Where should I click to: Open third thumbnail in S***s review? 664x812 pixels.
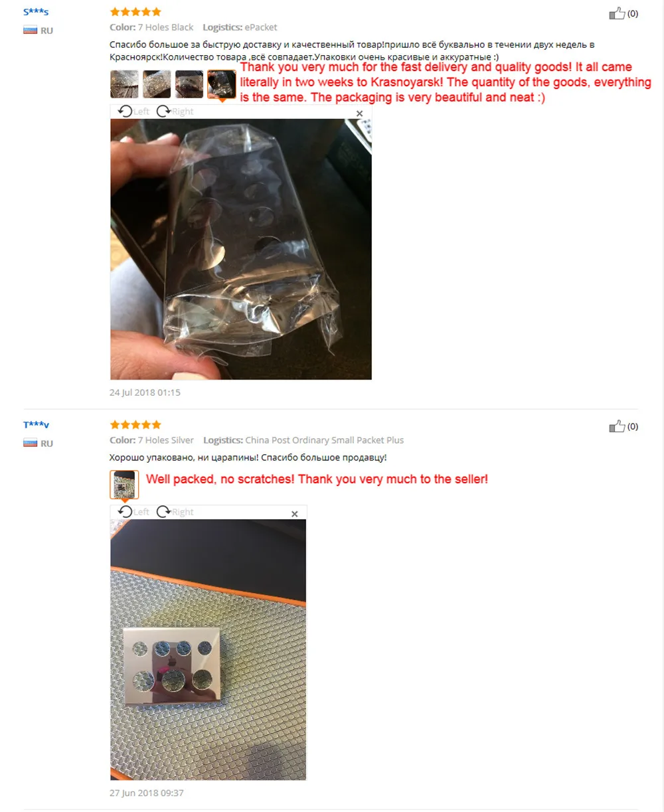(x=189, y=84)
